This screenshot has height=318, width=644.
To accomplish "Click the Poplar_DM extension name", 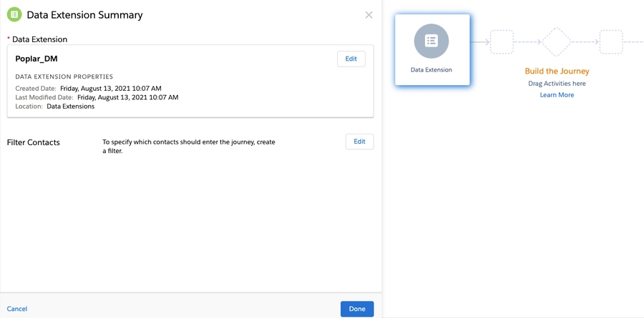I will click(36, 59).
